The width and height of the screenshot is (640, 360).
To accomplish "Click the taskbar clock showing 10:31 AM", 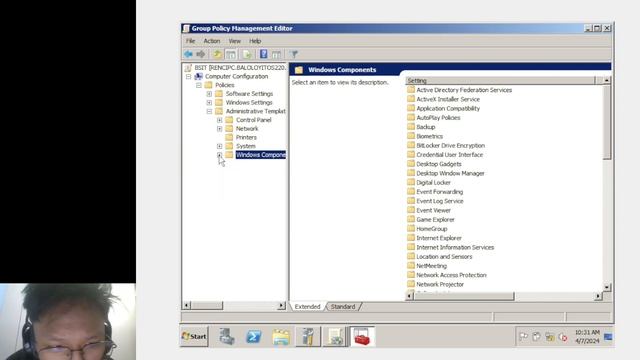I will (x=587, y=337).
